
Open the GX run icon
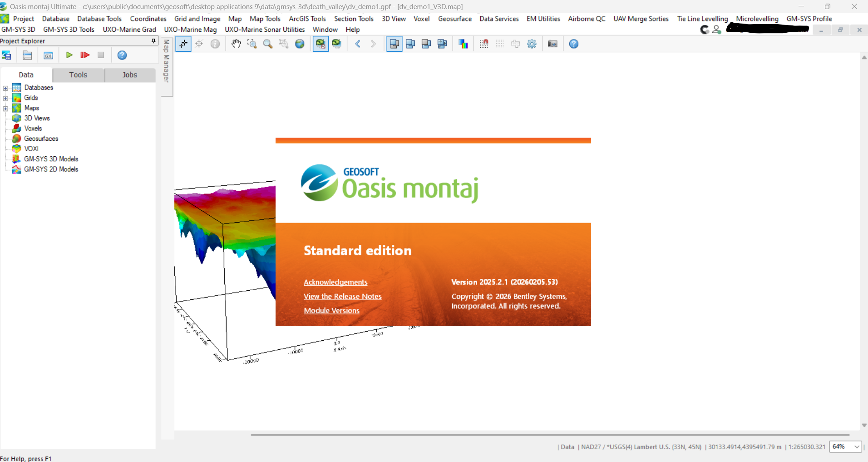[x=48, y=55]
